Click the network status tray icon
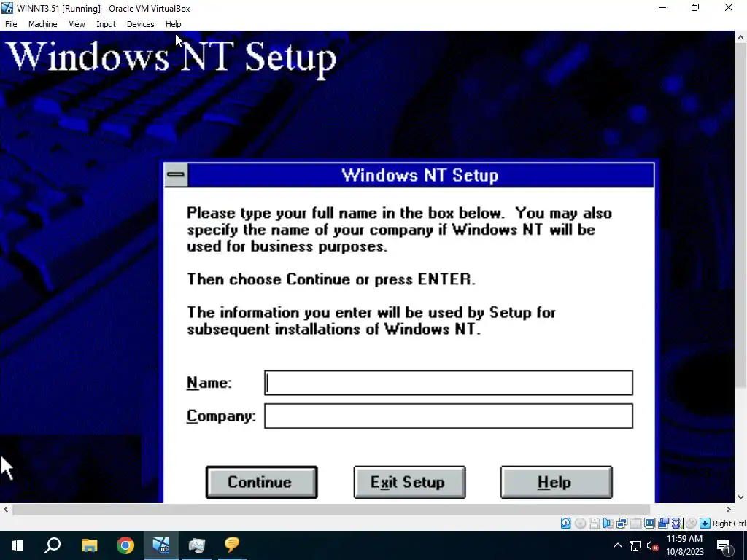Viewport: 747px width, 560px height. click(x=635, y=545)
